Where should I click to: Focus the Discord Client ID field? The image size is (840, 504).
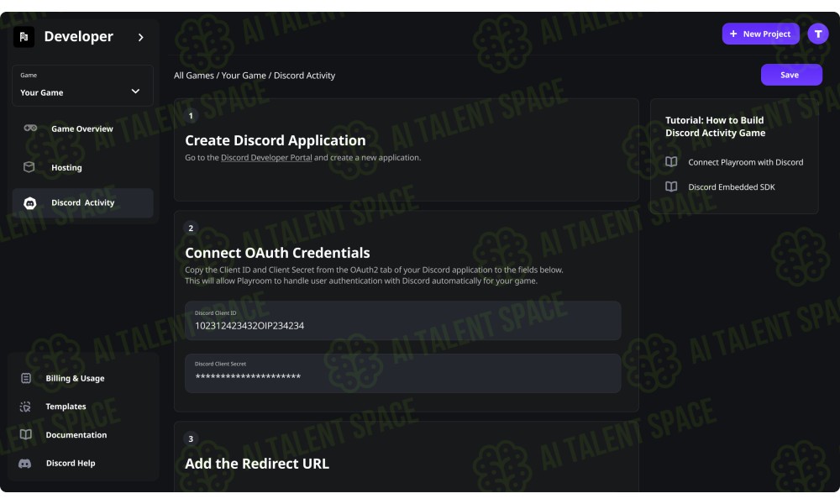point(403,320)
